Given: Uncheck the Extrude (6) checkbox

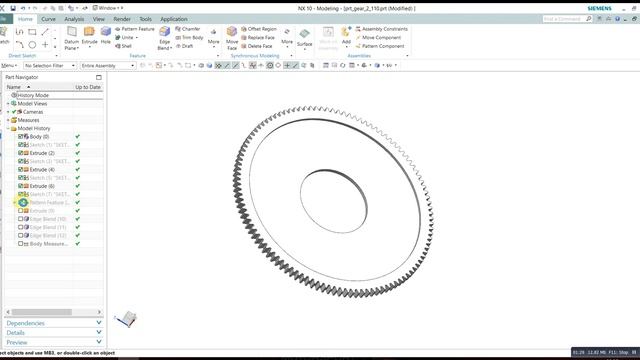Looking at the screenshot, I should click(20, 186).
